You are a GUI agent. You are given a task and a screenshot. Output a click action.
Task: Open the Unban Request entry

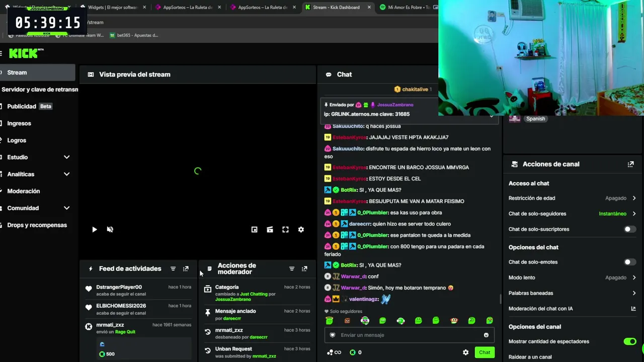257,352
